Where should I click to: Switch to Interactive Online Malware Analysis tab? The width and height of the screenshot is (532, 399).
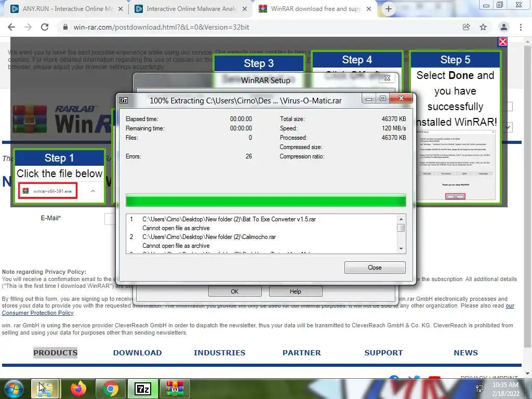[x=191, y=9]
